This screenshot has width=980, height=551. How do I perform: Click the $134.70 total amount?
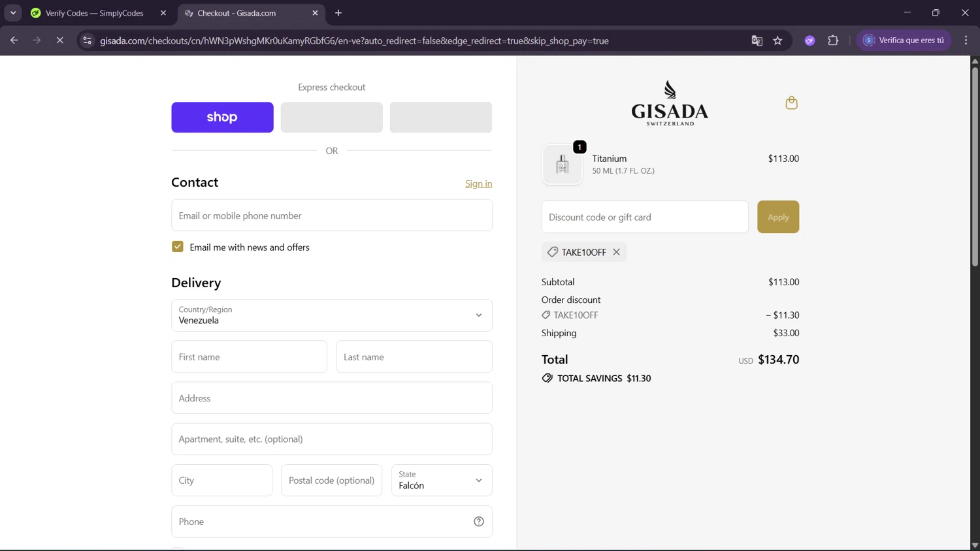[778, 360]
